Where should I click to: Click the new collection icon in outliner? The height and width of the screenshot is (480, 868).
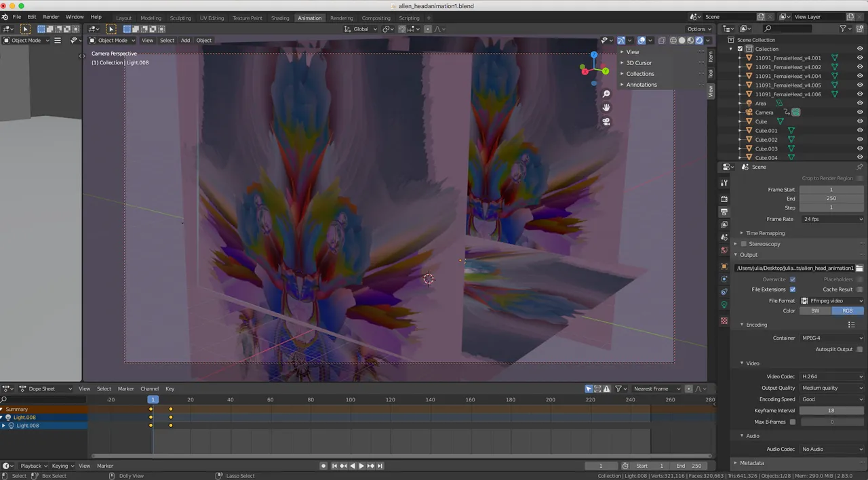pos(861,28)
